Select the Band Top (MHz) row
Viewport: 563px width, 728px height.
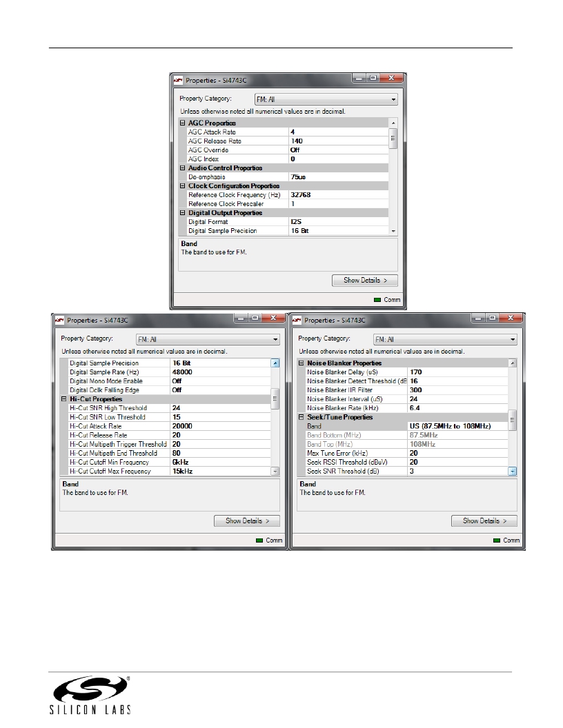click(406, 445)
